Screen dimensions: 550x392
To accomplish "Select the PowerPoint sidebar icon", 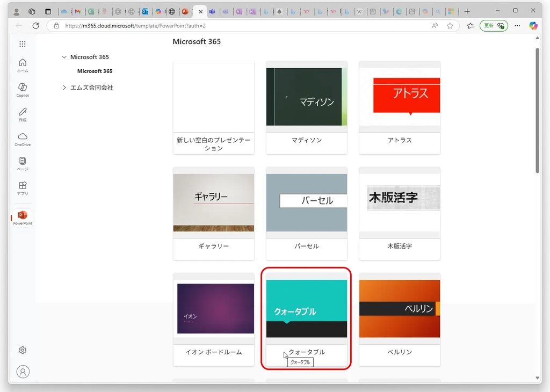I will [x=23, y=217].
